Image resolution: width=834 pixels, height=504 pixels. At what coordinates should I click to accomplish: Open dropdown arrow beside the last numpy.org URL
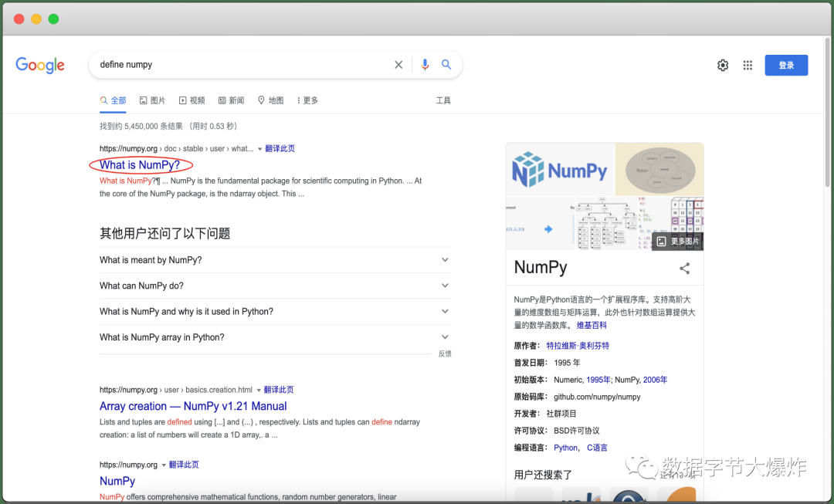[164, 465]
